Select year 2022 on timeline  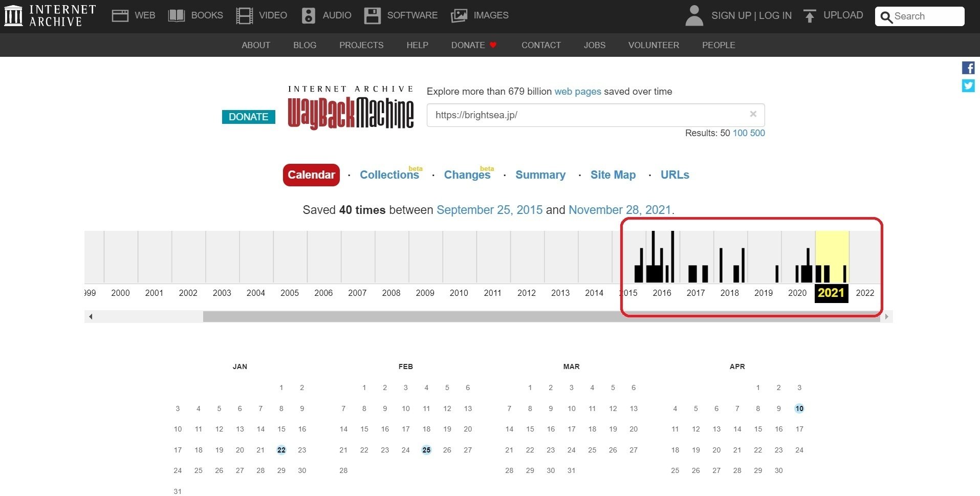point(865,293)
